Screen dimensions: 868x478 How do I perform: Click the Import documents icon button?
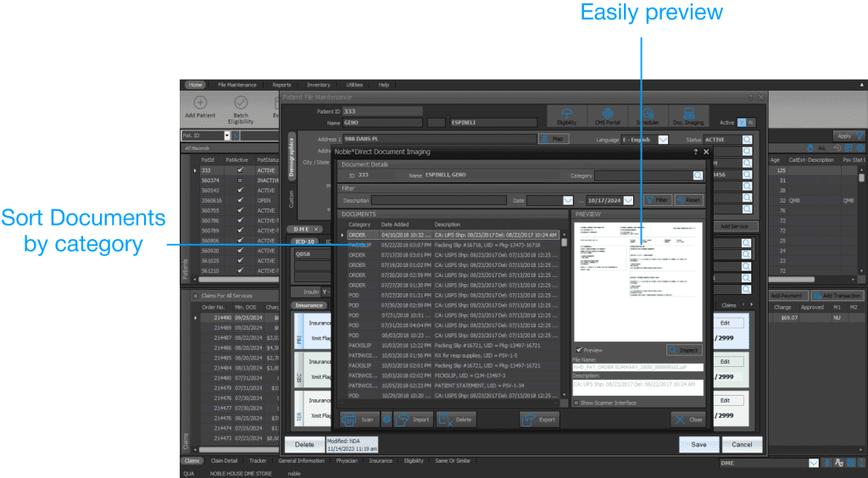point(413,420)
